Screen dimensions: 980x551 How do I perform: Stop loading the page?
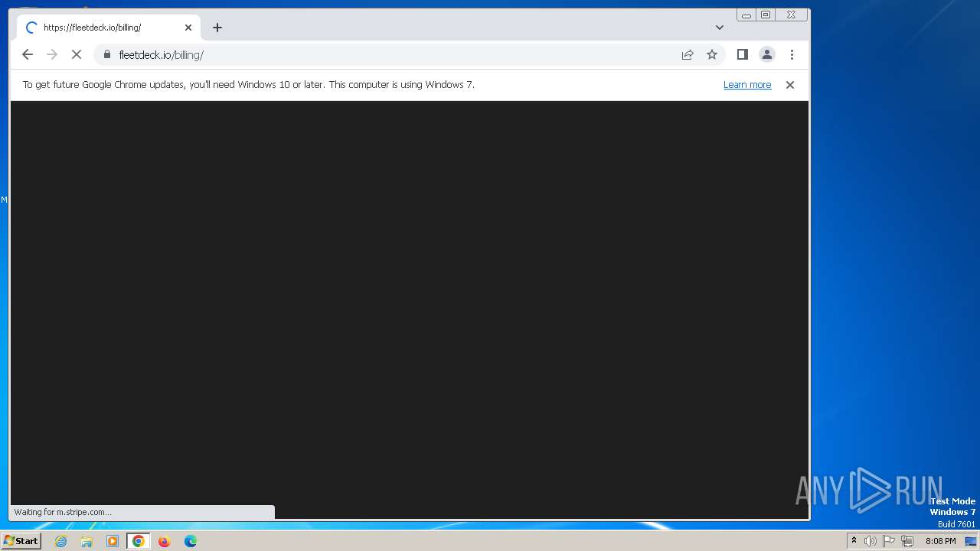(77, 54)
